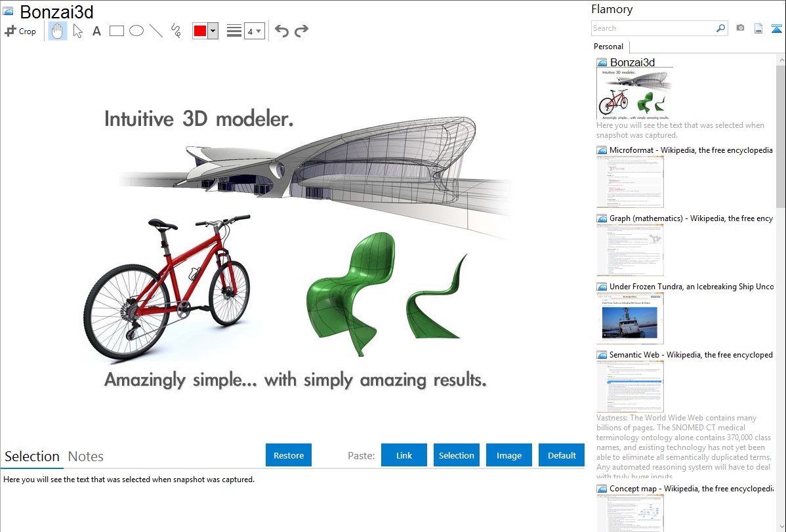Activate the hand pan tool
This screenshot has height=532, width=786.
(57, 31)
